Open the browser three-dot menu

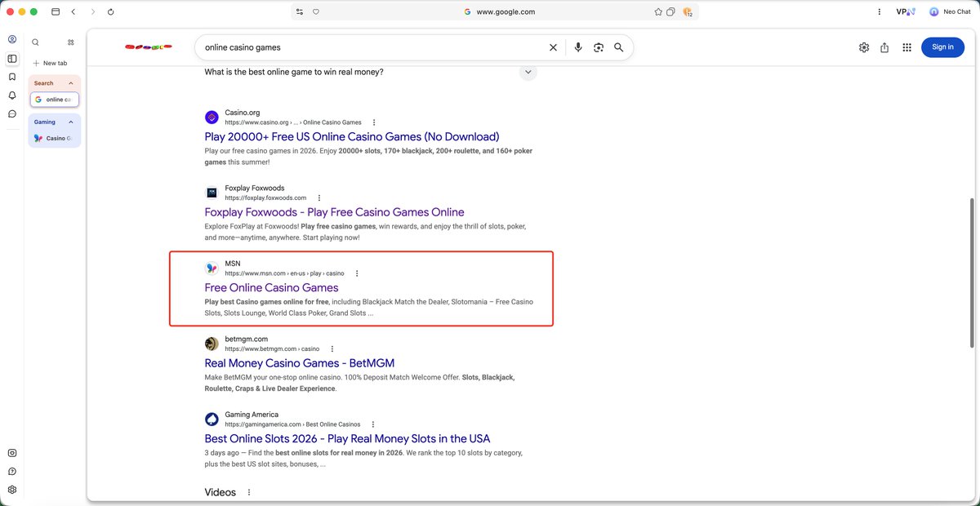(x=879, y=12)
